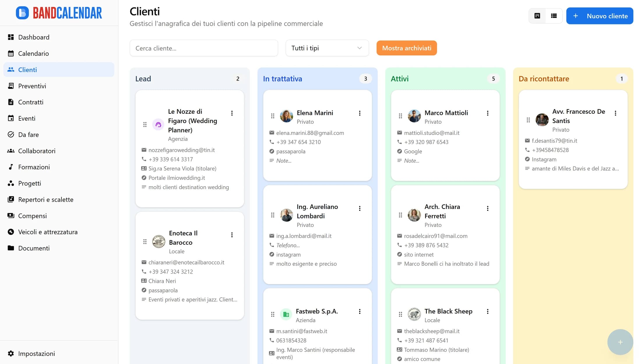Screen dimensions: 641x364
Task: Click the Impostazioni gear icon
Action: (11, 354)
